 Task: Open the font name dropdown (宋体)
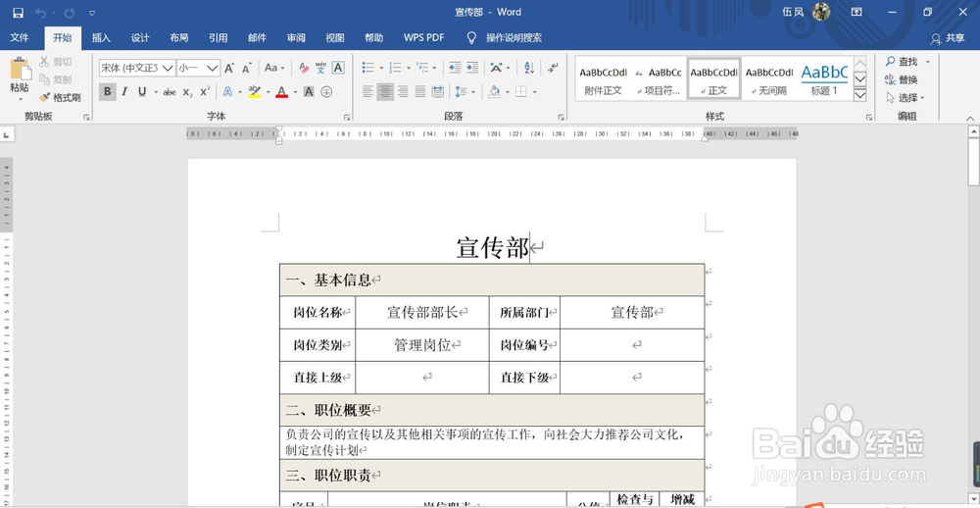[169, 68]
